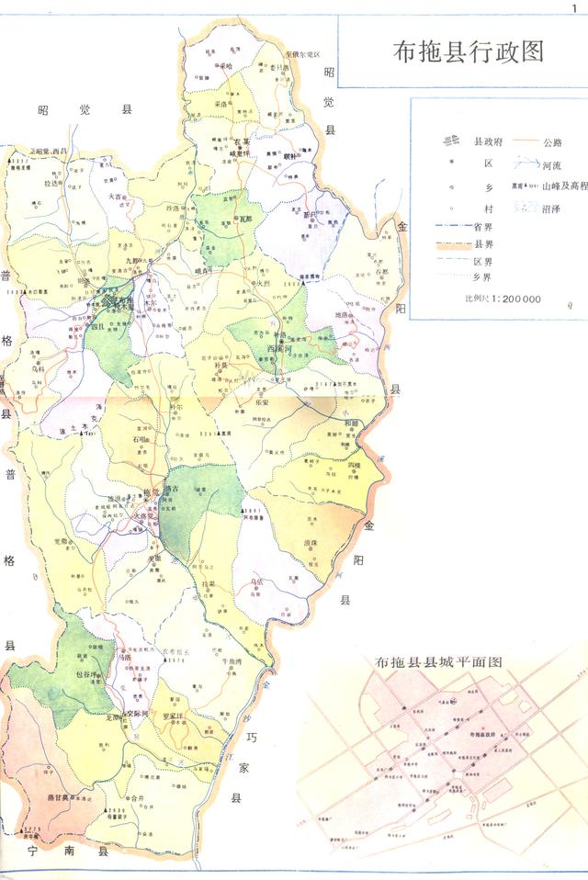The width and height of the screenshot is (588, 880).
Task: Click the district boundary line beside 区界
Action: (452, 260)
